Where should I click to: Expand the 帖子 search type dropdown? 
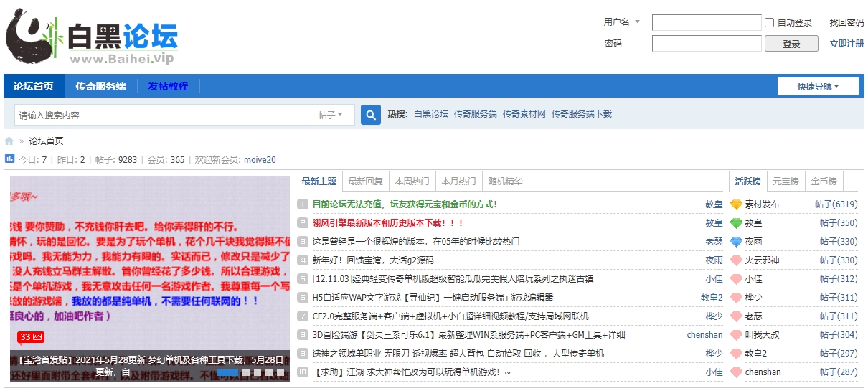pyautogui.click(x=331, y=115)
